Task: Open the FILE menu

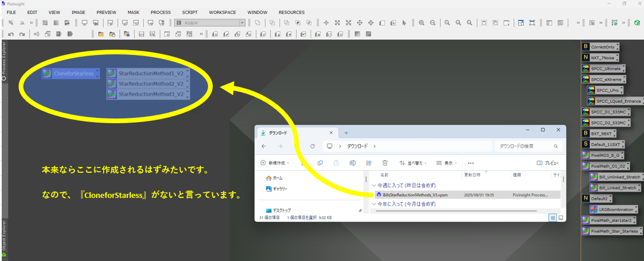Action: 11,12
